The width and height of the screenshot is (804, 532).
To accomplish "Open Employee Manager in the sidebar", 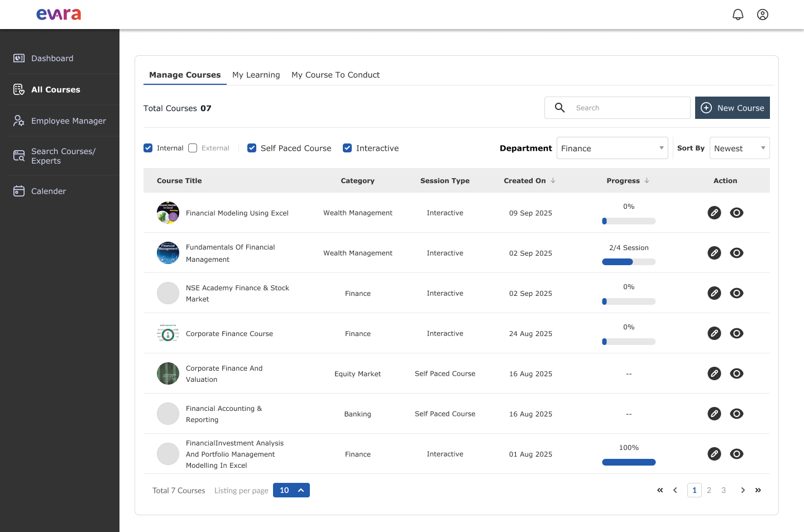I will [68, 121].
